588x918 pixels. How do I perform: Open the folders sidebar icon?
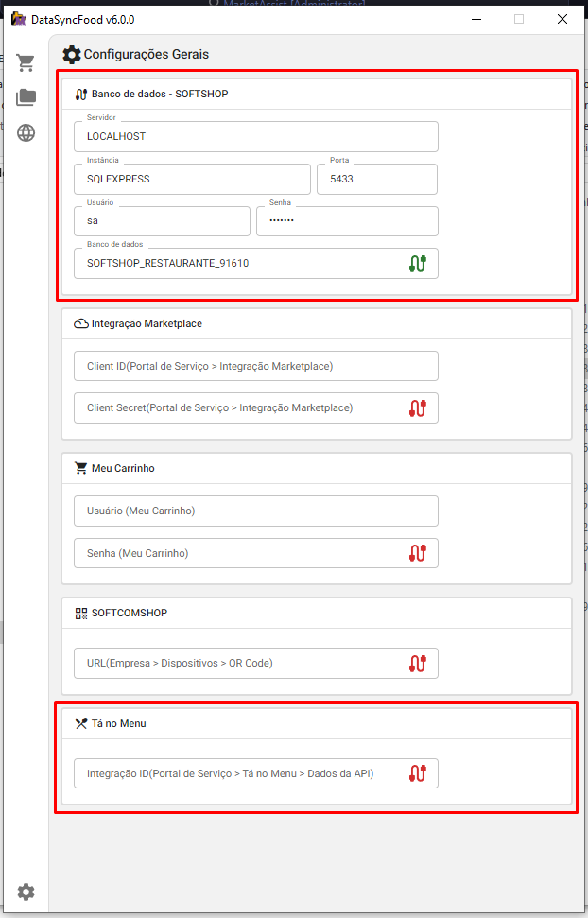[26, 97]
